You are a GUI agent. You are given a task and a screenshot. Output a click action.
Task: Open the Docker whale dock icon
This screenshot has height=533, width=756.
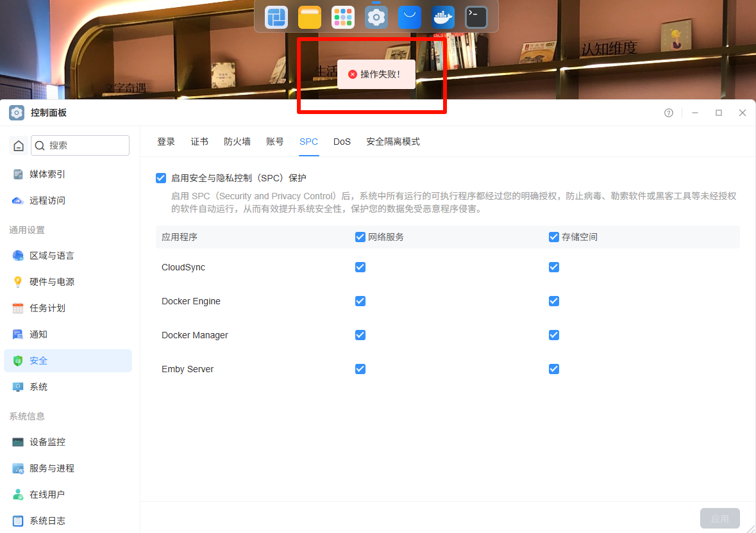pyautogui.click(x=442, y=17)
